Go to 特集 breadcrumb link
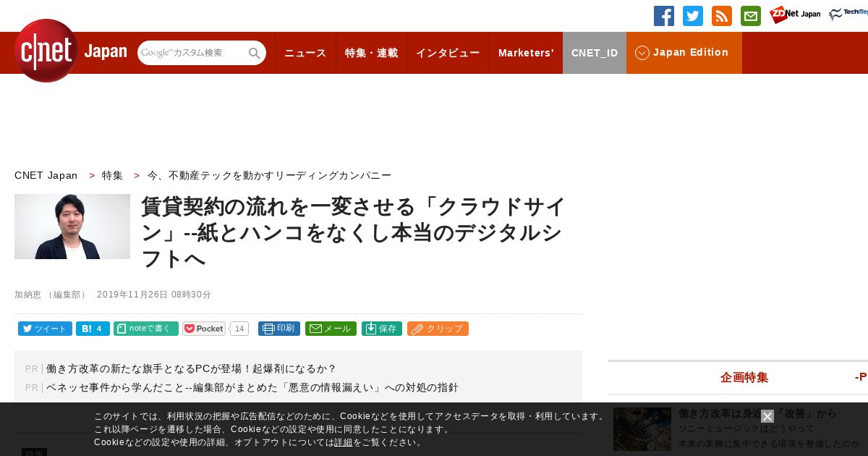The width and height of the screenshot is (868, 456). [x=112, y=175]
